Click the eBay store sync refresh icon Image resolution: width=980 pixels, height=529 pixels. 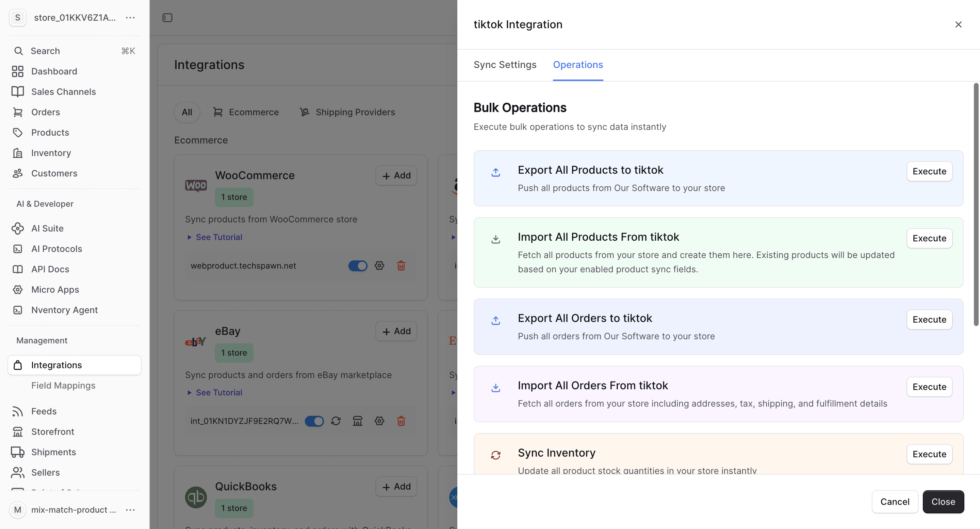point(336,421)
